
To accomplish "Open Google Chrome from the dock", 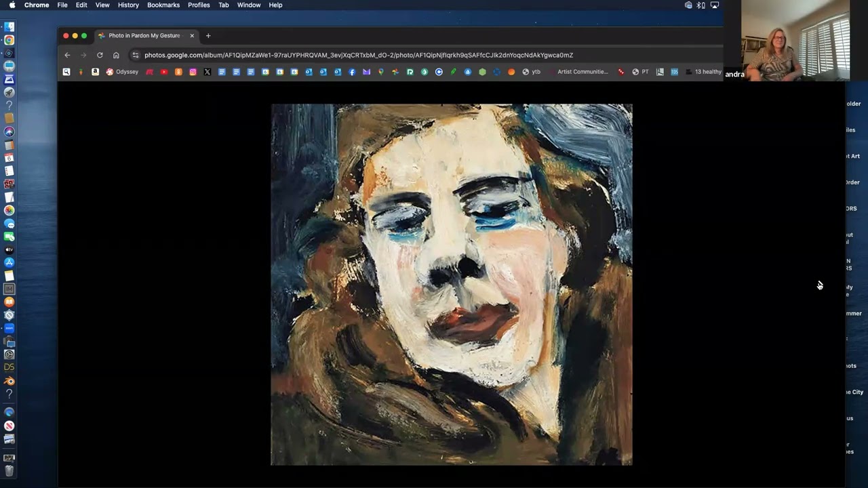I will click(x=9, y=40).
